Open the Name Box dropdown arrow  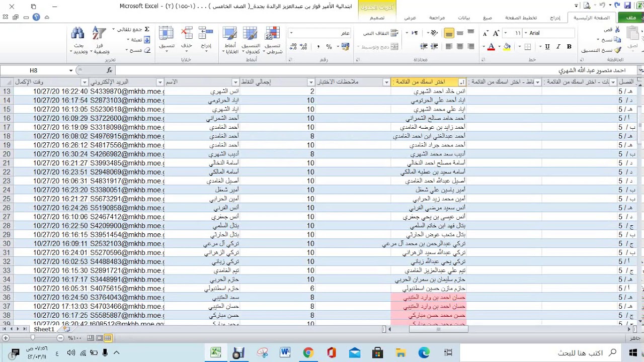coord(71,70)
